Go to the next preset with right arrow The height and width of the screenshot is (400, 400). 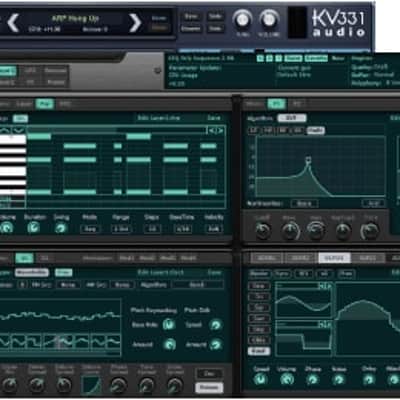[135, 23]
